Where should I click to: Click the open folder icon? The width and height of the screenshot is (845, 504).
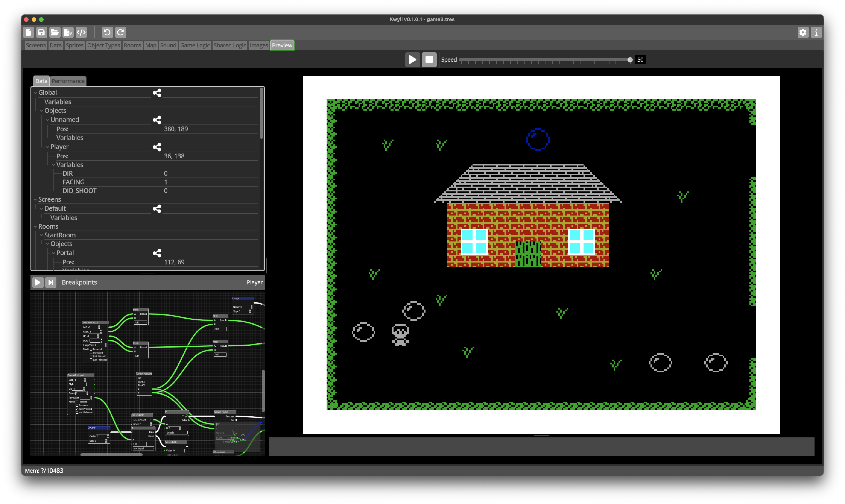pos(55,32)
